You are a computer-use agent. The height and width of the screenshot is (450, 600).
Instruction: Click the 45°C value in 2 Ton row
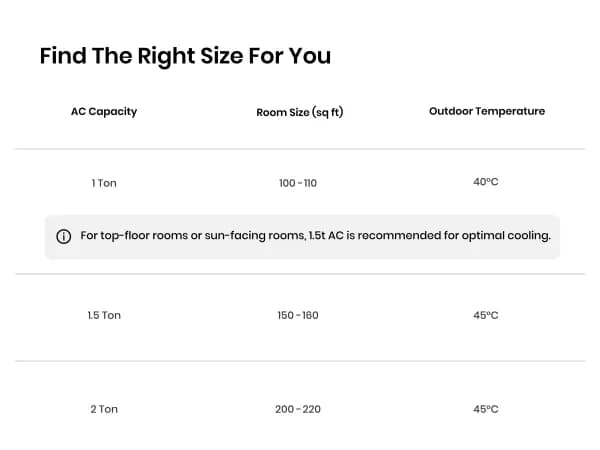pos(485,409)
